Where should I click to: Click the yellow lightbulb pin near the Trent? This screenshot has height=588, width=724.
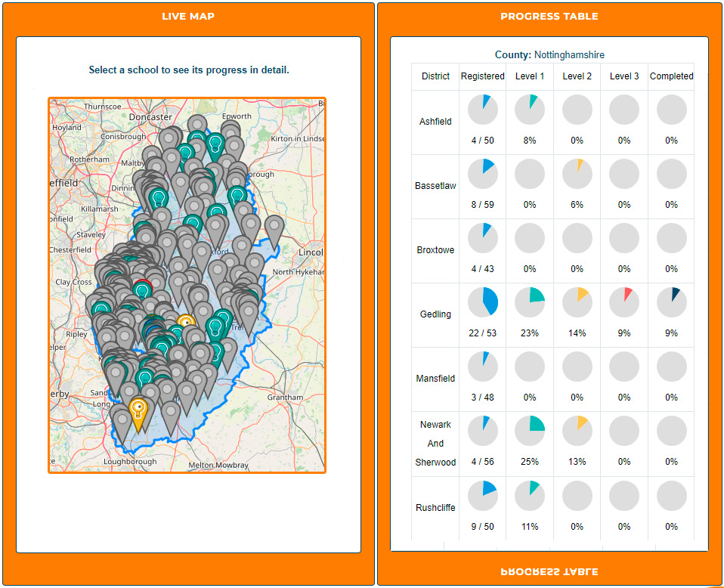tap(187, 322)
